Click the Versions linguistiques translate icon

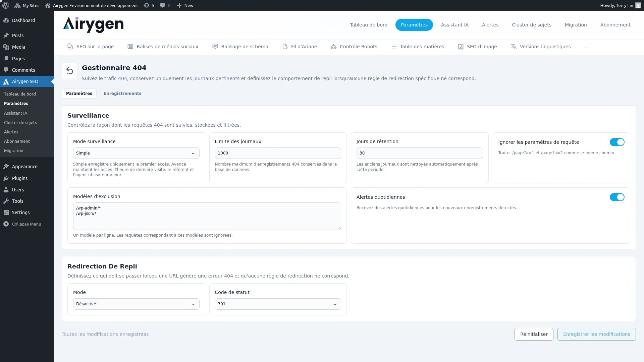pos(514,47)
